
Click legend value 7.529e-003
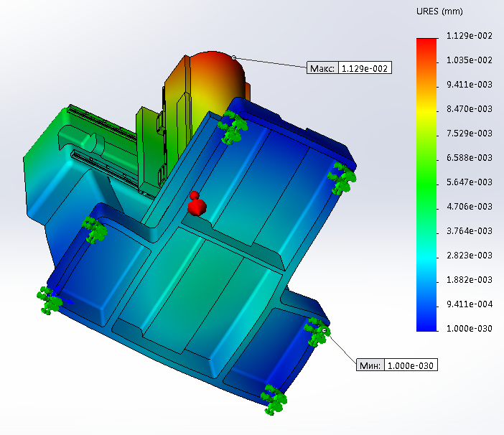[470, 134]
